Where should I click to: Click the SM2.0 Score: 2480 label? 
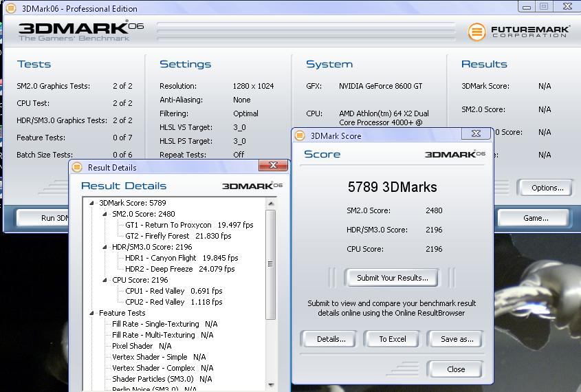144,214
